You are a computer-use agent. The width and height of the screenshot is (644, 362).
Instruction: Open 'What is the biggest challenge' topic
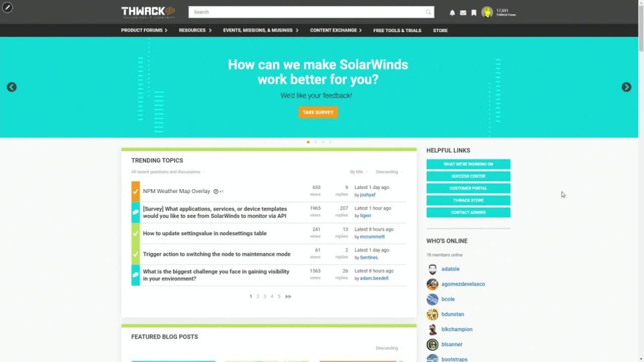[216, 275]
